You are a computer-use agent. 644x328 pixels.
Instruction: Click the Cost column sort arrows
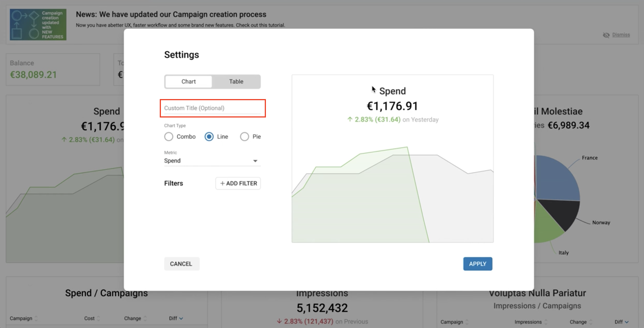pyautogui.click(x=99, y=319)
